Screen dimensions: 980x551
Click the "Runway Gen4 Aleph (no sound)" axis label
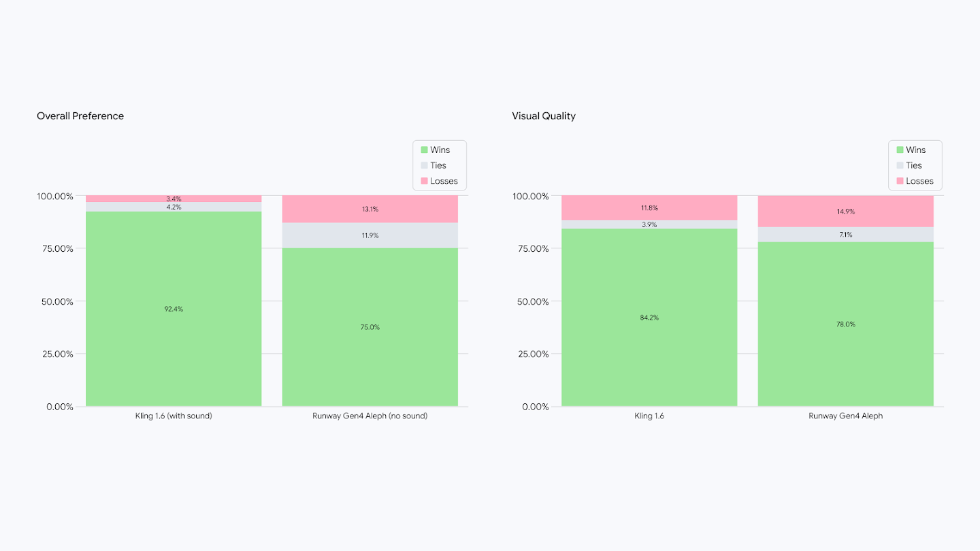[370, 416]
